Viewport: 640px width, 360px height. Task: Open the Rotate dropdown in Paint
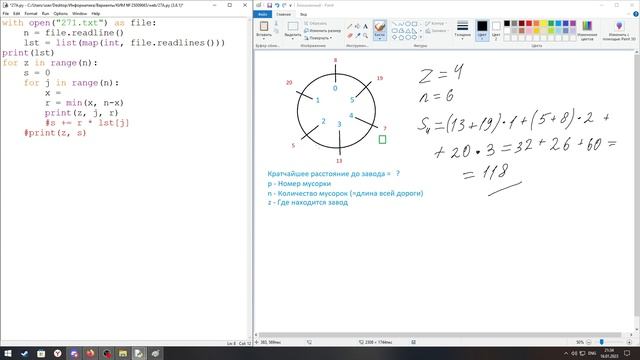pyautogui.click(x=318, y=38)
